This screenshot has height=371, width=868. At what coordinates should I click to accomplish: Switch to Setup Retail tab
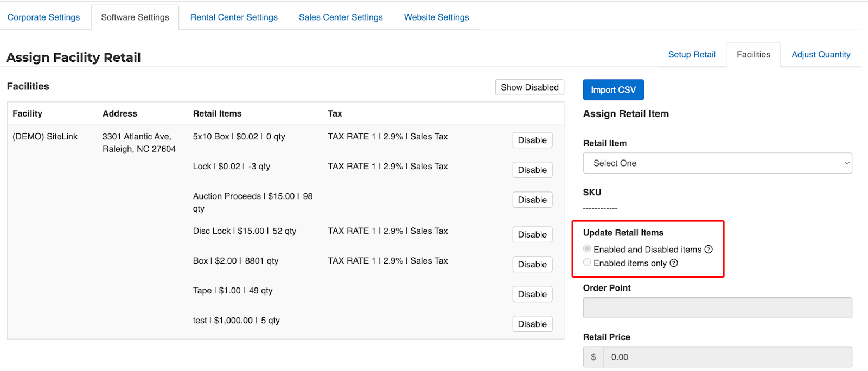tap(692, 55)
